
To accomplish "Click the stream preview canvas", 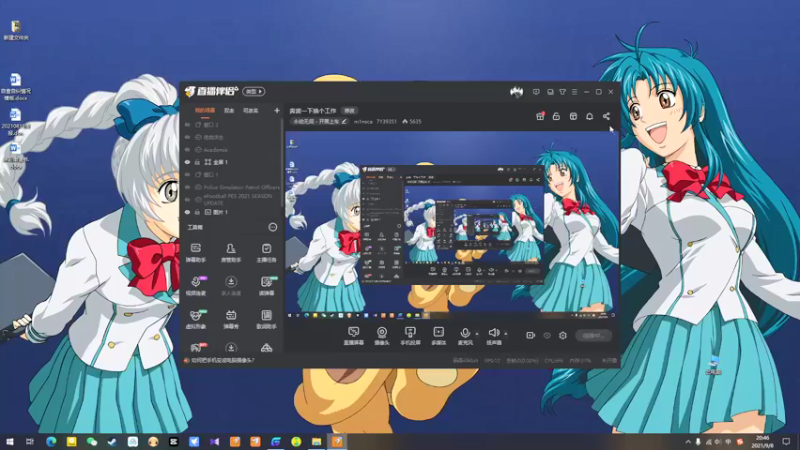I will pyautogui.click(x=452, y=225).
